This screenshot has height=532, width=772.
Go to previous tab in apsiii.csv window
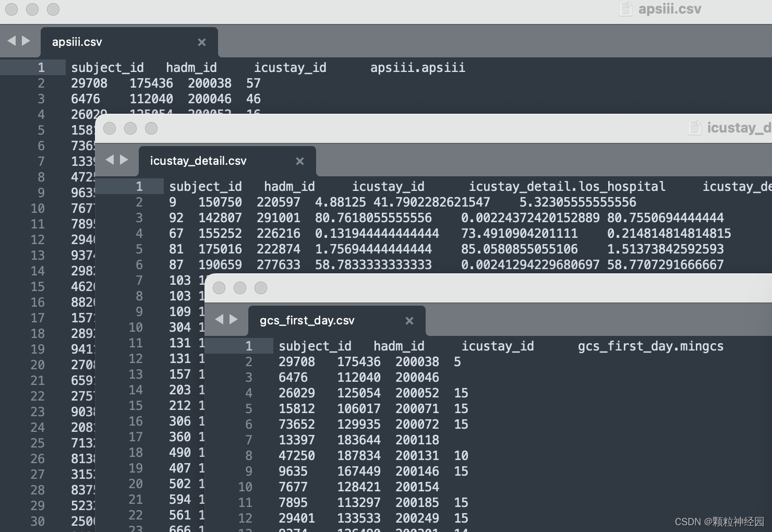[11, 41]
